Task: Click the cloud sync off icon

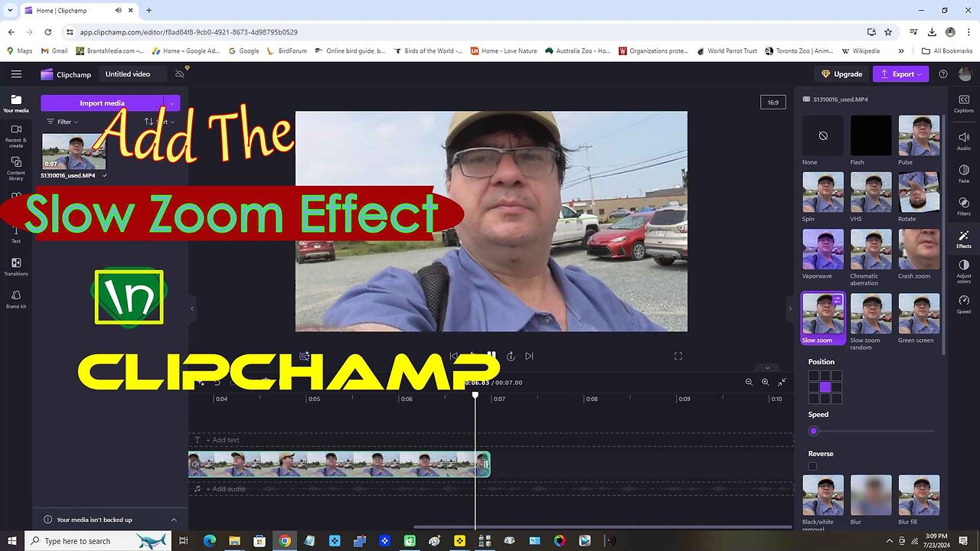Action: (x=180, y=73)
